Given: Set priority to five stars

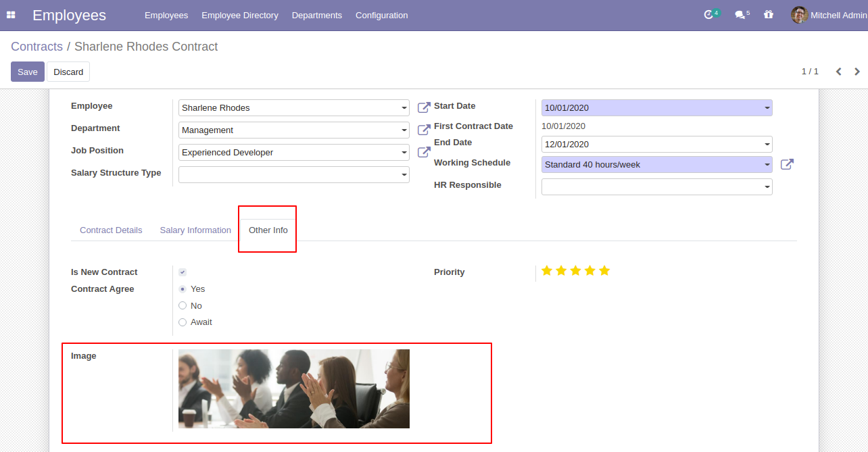Looking at the screenshot, I should pyautogui.click(x=604, y=271).
